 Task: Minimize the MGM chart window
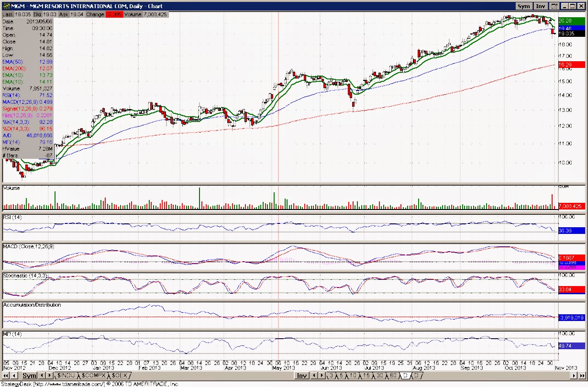[564, 6]
